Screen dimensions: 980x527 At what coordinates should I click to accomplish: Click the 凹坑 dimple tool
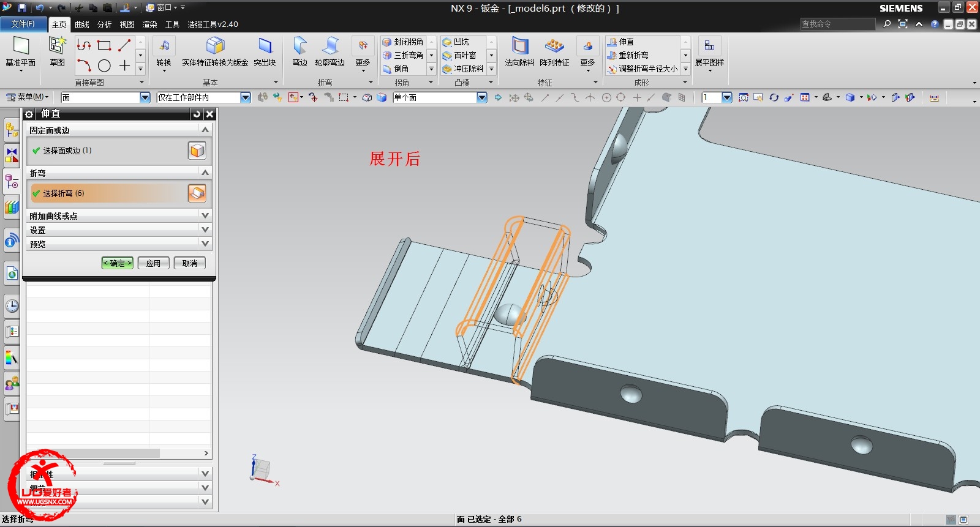coord(456,42)
